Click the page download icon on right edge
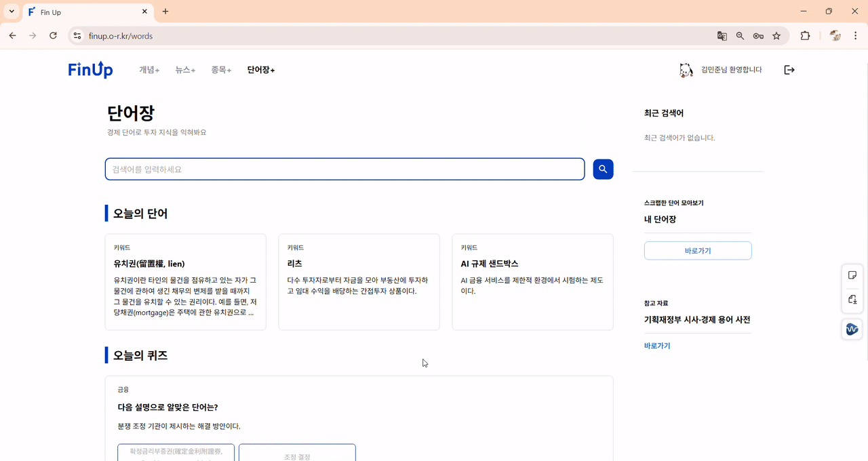 click(852, 299)
